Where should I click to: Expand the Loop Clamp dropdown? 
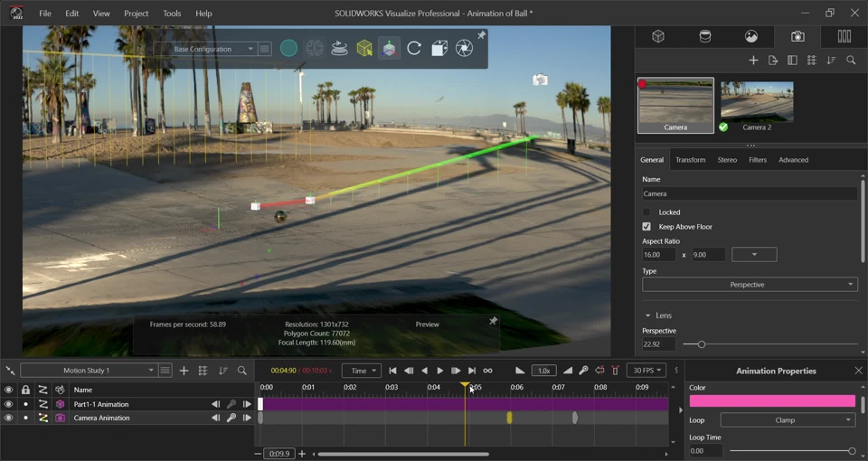click(788, 420)
